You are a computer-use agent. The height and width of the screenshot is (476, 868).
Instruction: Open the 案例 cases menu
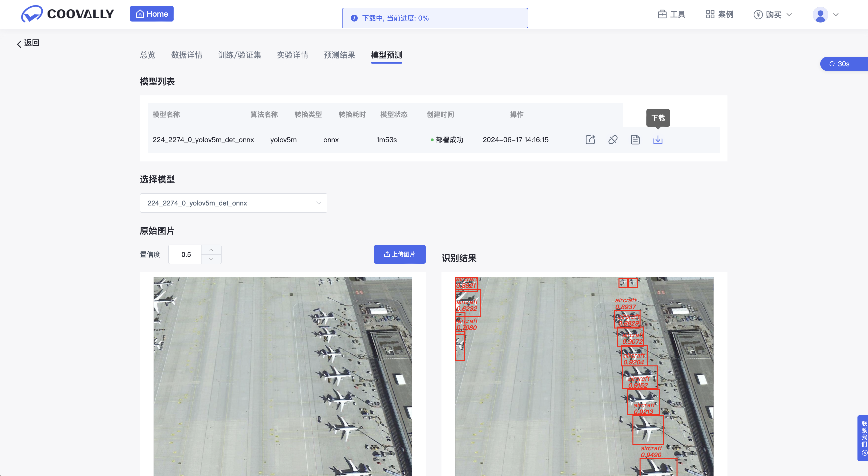click(x=720, y=14)
